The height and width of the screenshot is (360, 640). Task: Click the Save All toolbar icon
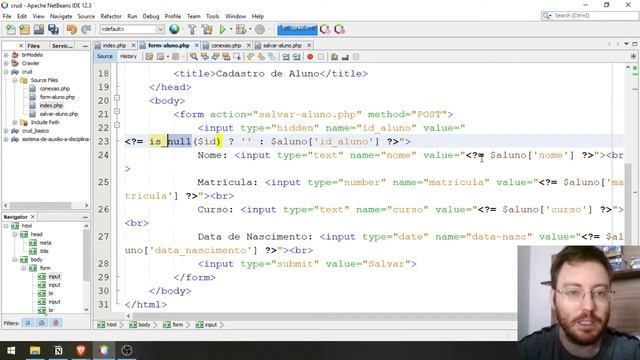tap(53, 29)
